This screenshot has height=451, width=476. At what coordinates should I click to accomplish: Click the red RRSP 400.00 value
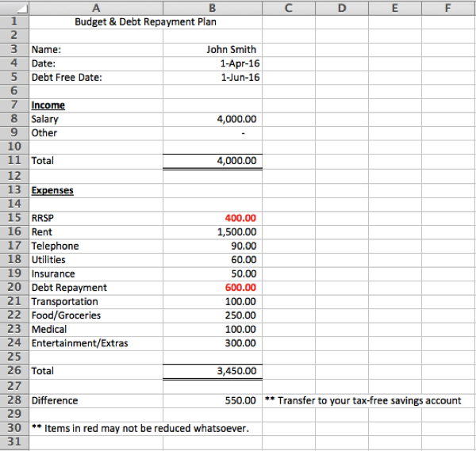[x=240, y=218]
